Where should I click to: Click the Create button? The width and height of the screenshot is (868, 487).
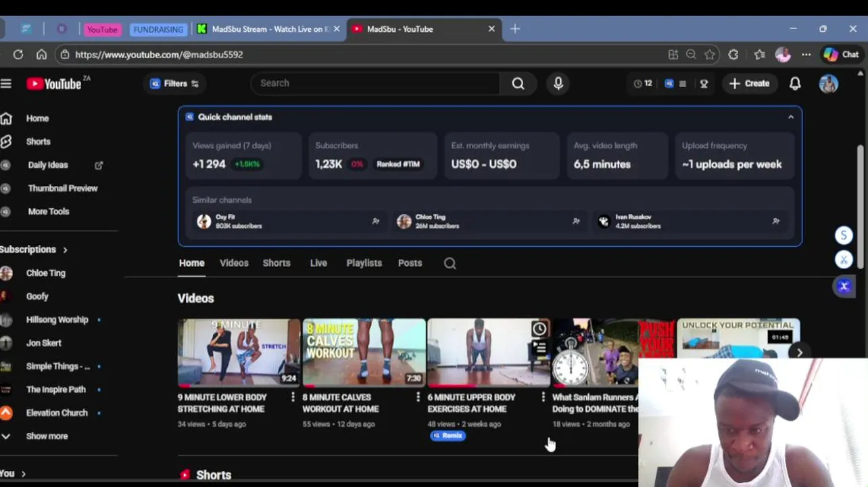click(749, 83)
